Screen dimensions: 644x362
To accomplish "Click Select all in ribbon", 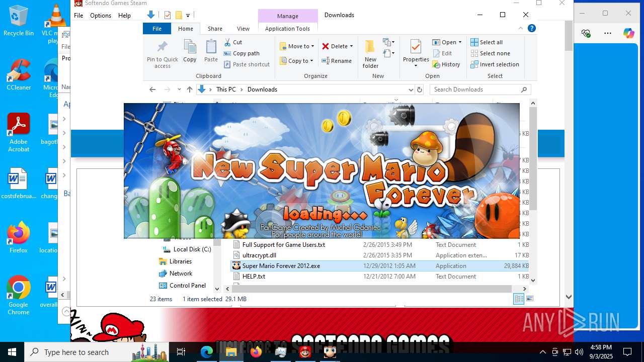I will coord(487,42).
